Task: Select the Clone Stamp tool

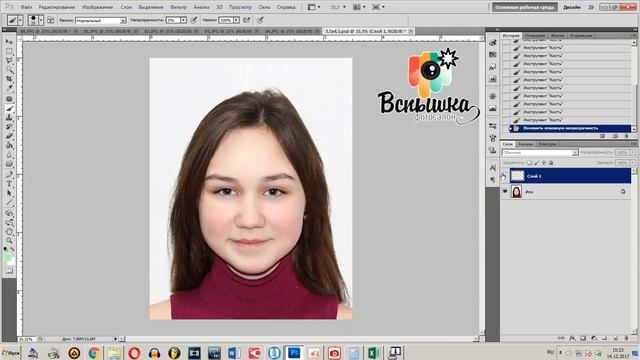Action: 9,118
